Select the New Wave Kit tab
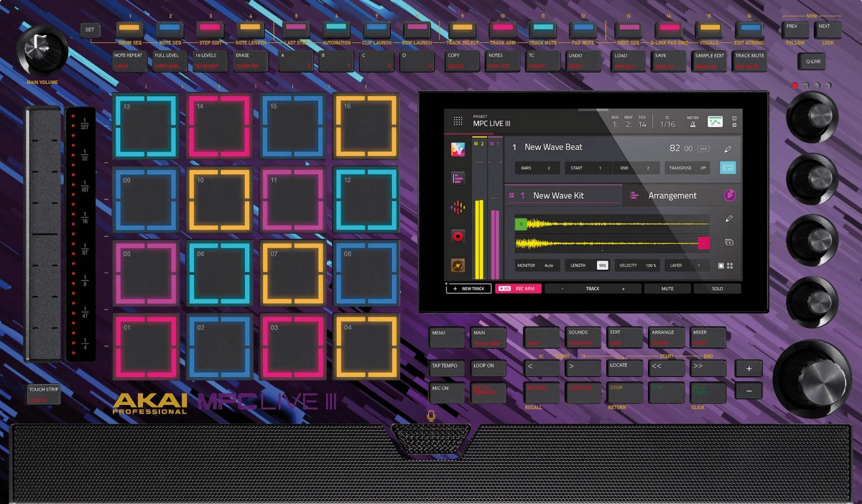Screen dimensions: 862x504 (563, 195)
